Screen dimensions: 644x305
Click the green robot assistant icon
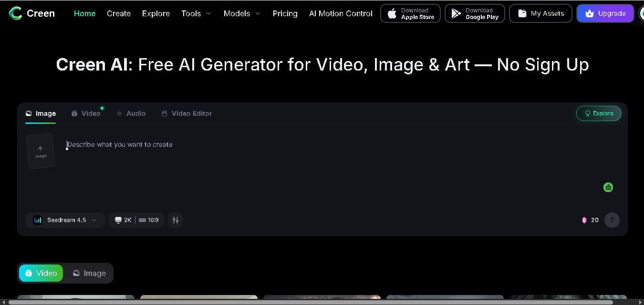point(608,187)
